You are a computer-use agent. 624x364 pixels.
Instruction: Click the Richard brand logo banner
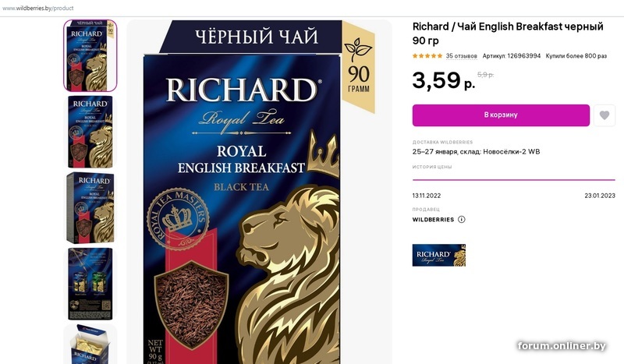pos(439,255)
